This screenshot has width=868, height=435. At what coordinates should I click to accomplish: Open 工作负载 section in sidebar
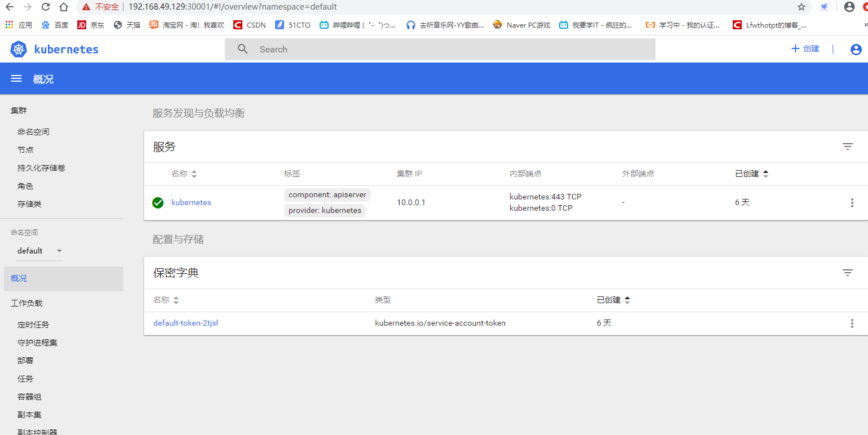coord(26,303)
